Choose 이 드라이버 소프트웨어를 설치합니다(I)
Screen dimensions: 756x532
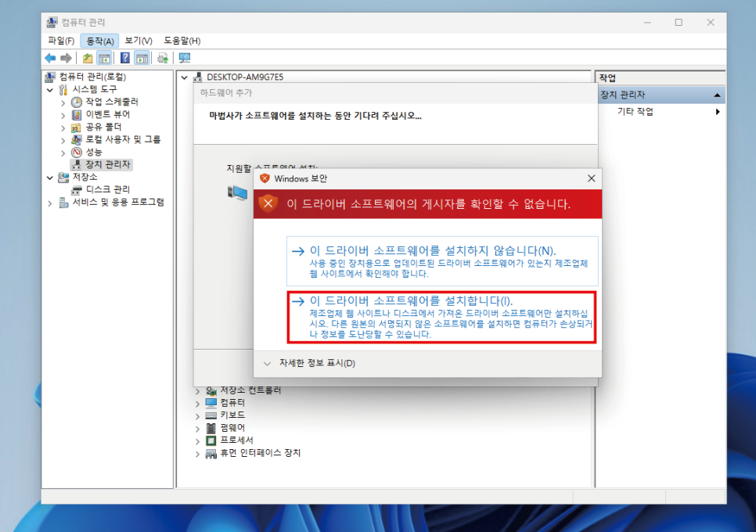(x=441, y=317)
